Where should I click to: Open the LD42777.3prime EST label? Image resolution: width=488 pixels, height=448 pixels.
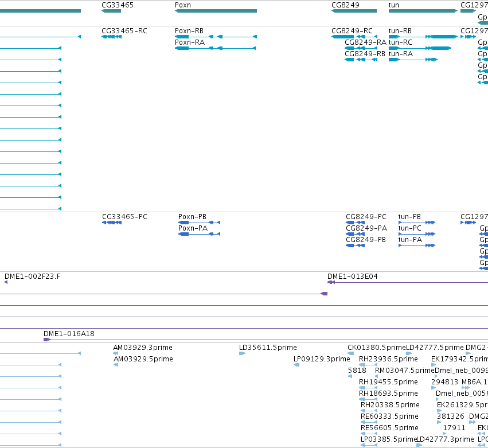(x=446, y=439)
